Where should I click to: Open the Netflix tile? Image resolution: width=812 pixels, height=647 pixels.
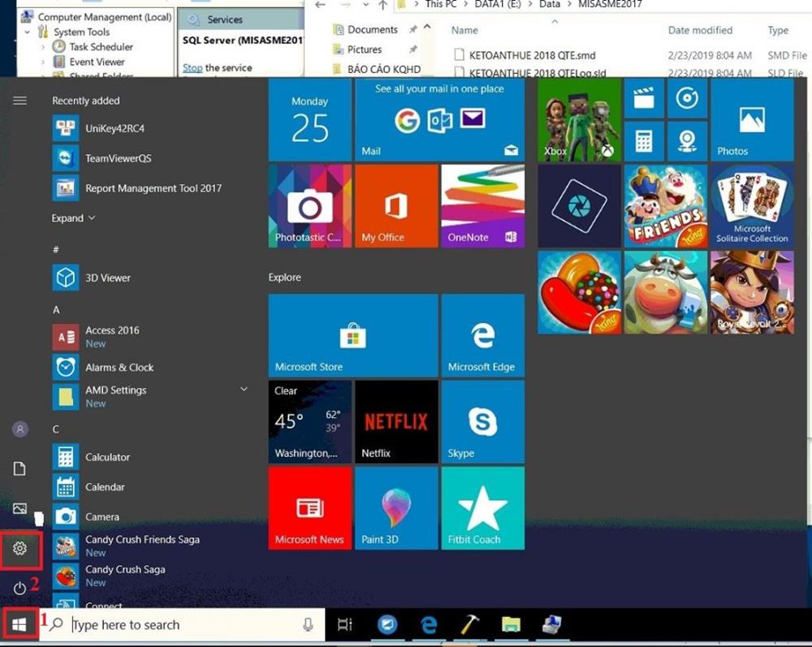point(396,422)
